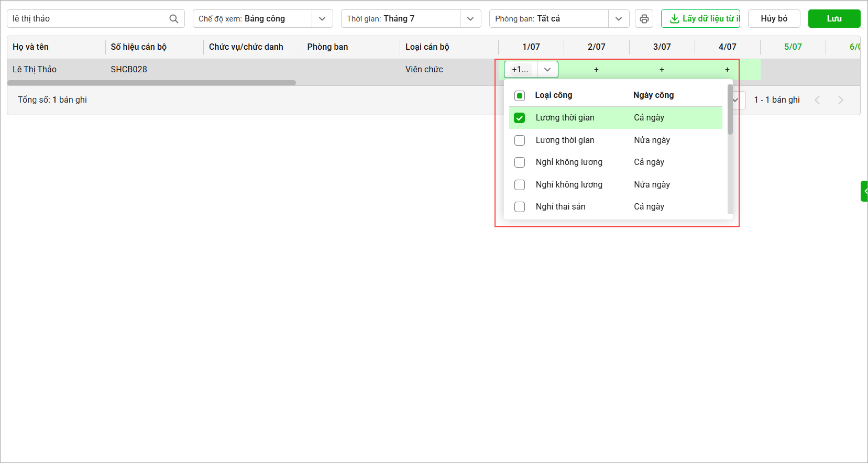Click the plus icon under 2/07
The height and width of the screenshot is (463, 868).
coord(596,70)
